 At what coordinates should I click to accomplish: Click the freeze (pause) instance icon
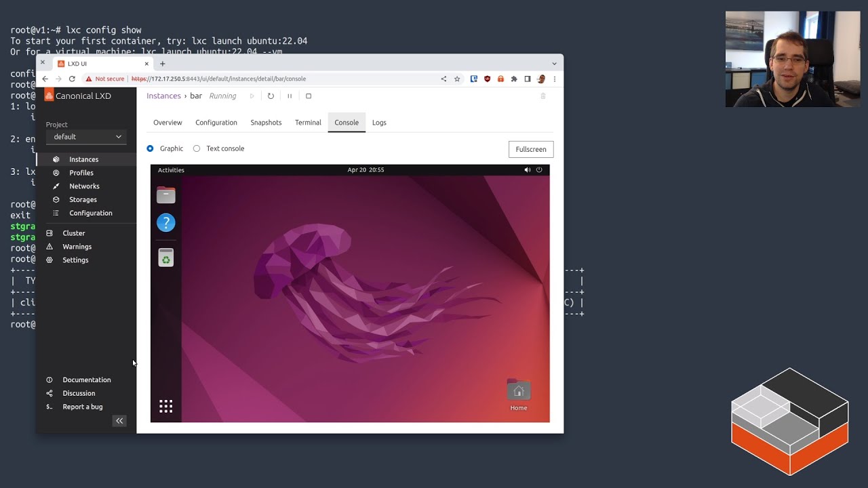point(290,96)
